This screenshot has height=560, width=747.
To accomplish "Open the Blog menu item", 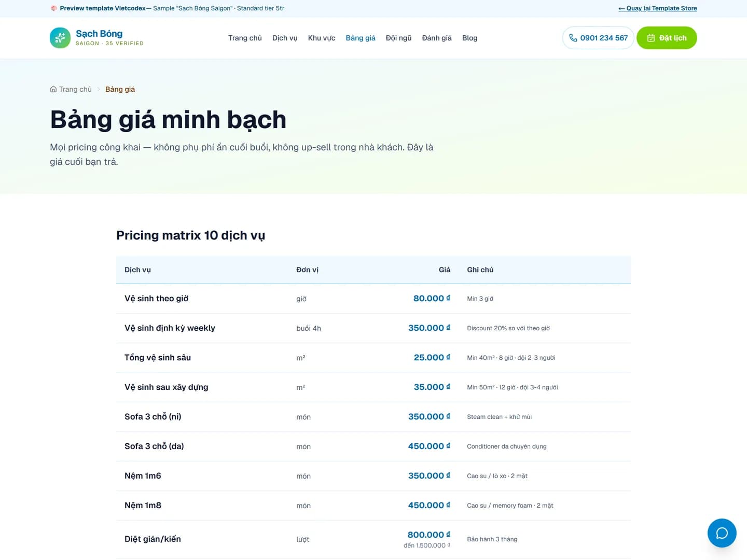I will [x=469, y=38].
